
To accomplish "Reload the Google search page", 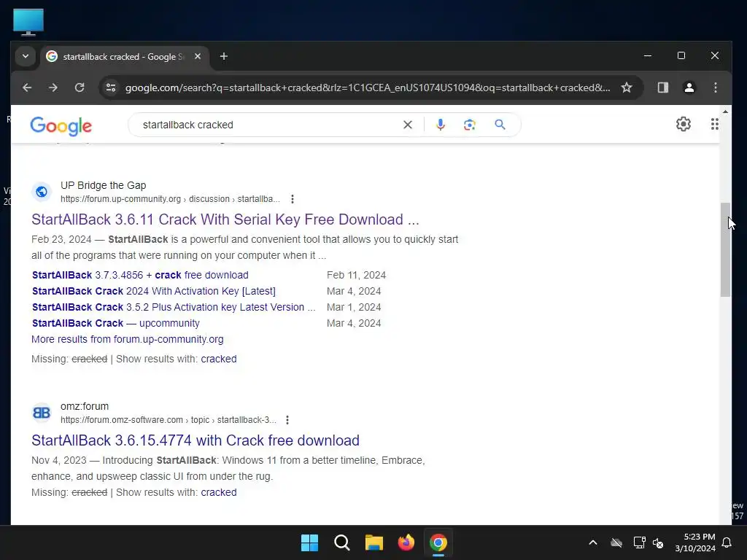I will coord(80,87).
